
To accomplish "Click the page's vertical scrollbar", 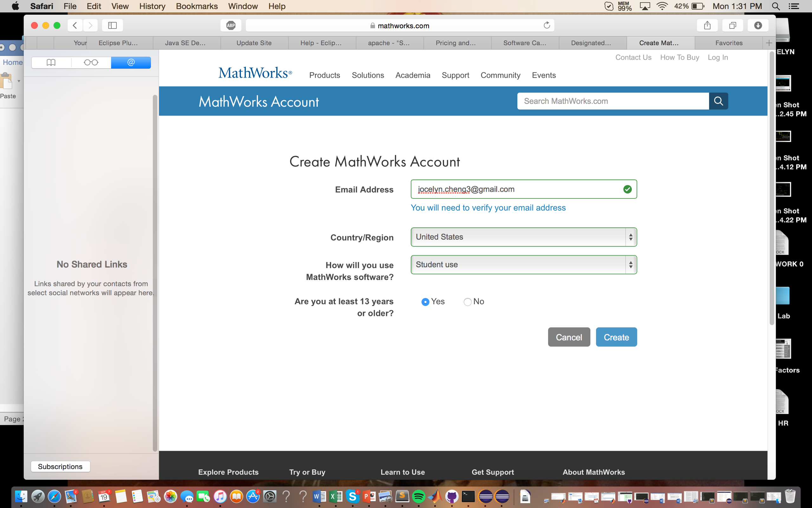I will pos(772,188).
